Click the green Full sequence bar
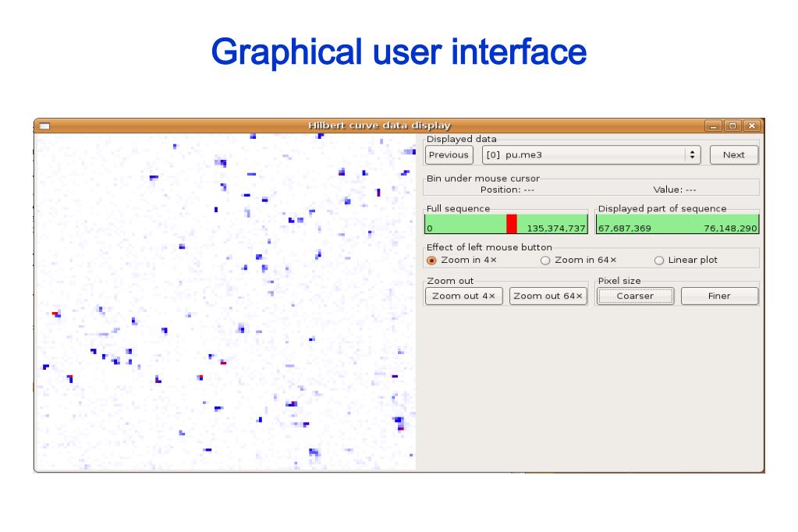 [506, 224]
